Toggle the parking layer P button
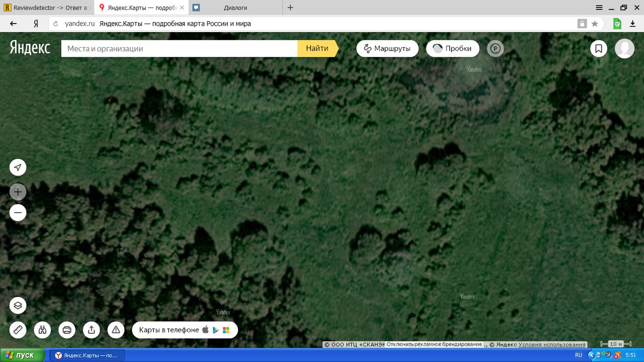 pos(495,49)
